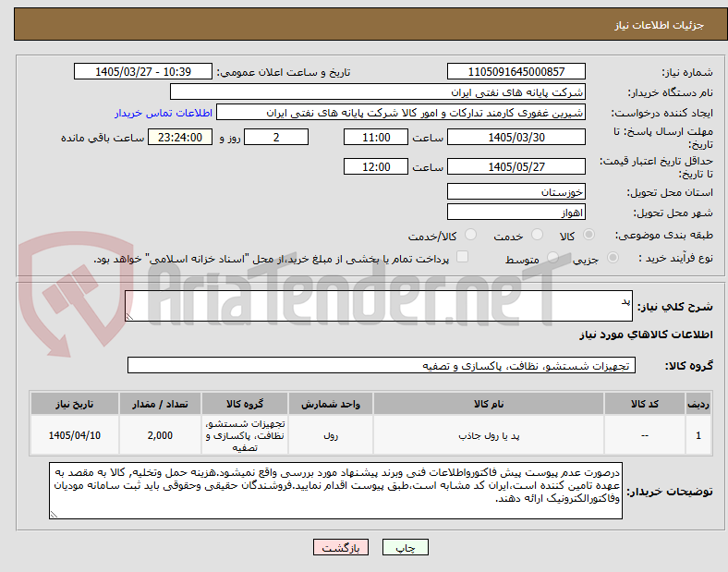Image resolution: width=728 pixels, height=572 pixels.
Task: Click the چاپ print button
Action: pyautogui.click(x=406, y=547)
